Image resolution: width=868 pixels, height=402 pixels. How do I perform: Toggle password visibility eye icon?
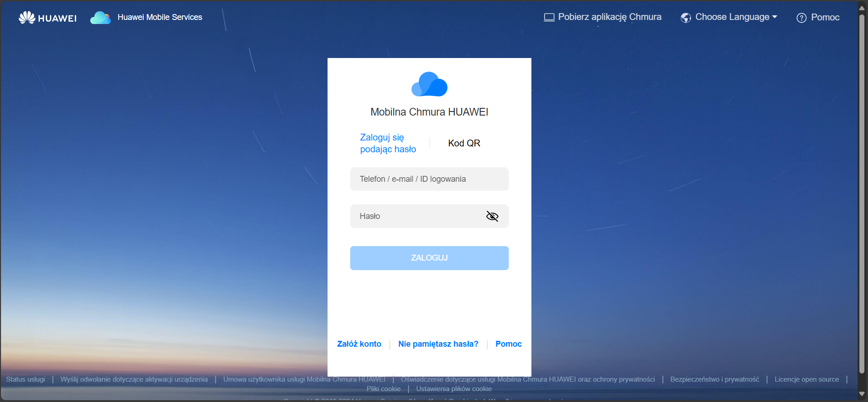492,216
